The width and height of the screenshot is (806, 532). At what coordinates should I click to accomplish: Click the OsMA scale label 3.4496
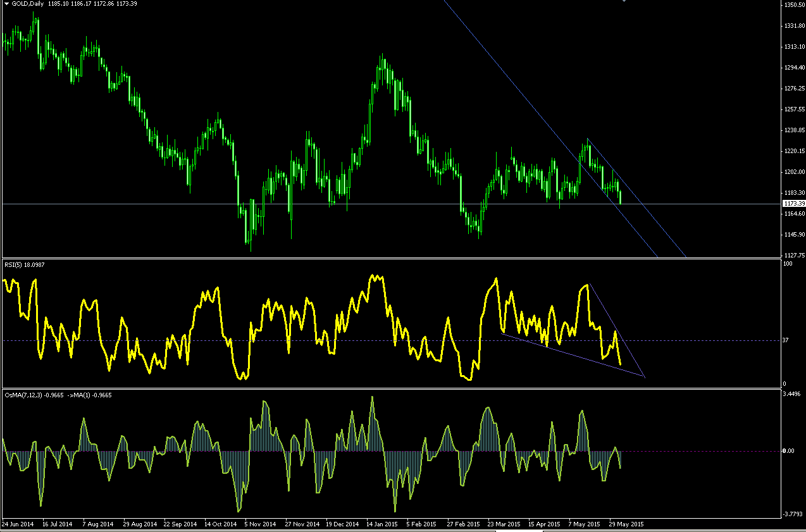click(792, 394)
